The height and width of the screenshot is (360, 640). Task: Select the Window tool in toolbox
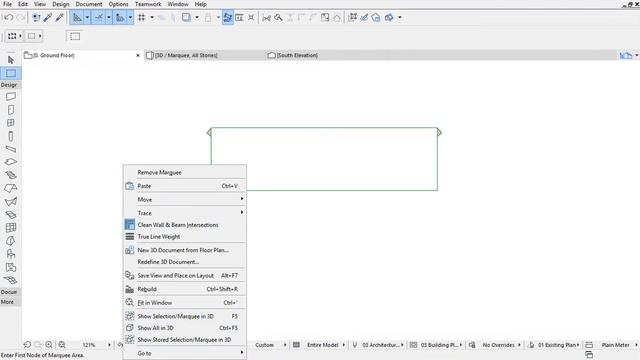tap(11, 122)
